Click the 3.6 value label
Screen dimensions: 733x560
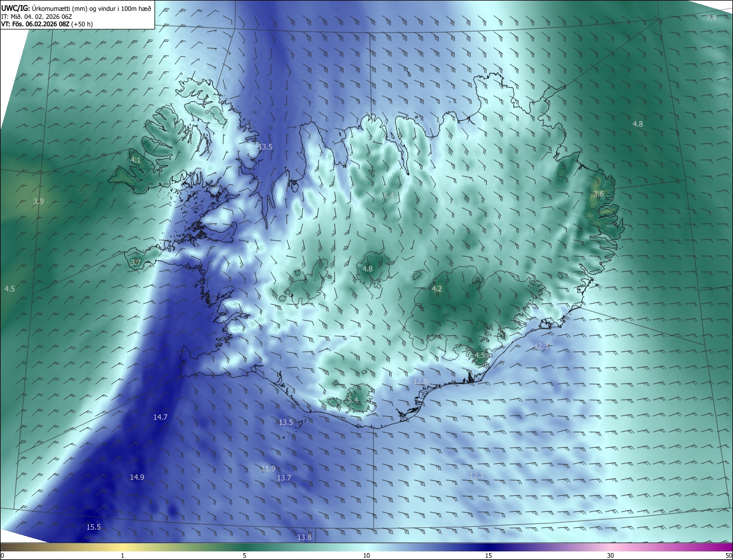click(598, 194)
